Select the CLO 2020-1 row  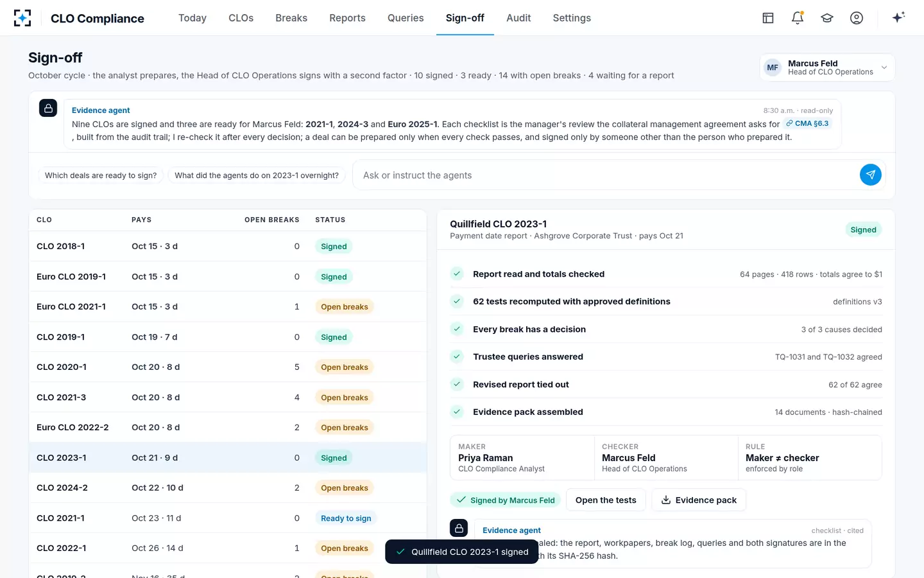pos(228,367)
